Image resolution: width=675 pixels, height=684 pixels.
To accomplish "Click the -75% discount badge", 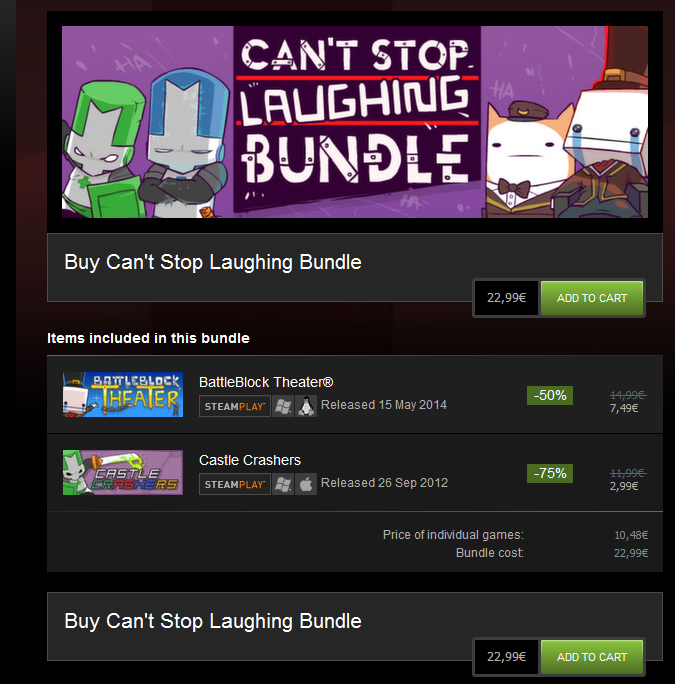I will tap(550, 473).
